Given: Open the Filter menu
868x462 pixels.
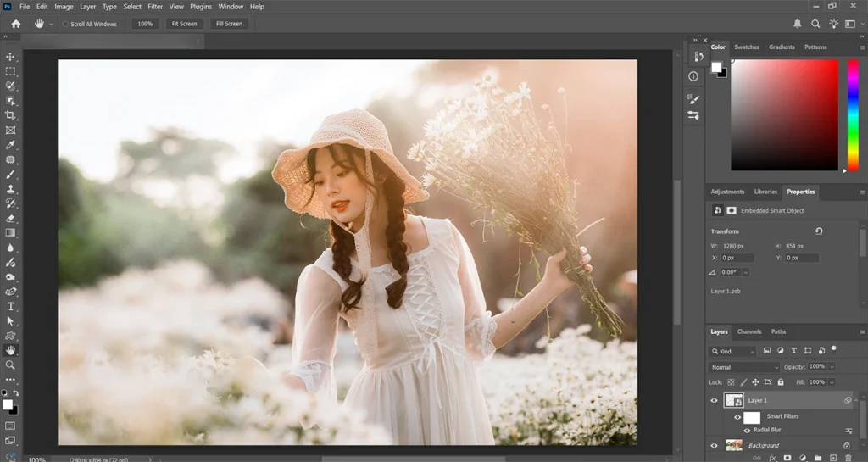Looking at the screenshot, I should 155,7.
